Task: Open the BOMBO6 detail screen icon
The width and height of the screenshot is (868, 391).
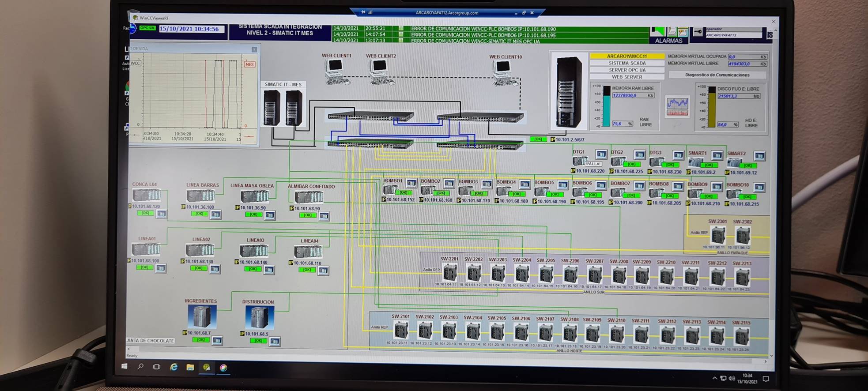Action: [x=601, y=185]
